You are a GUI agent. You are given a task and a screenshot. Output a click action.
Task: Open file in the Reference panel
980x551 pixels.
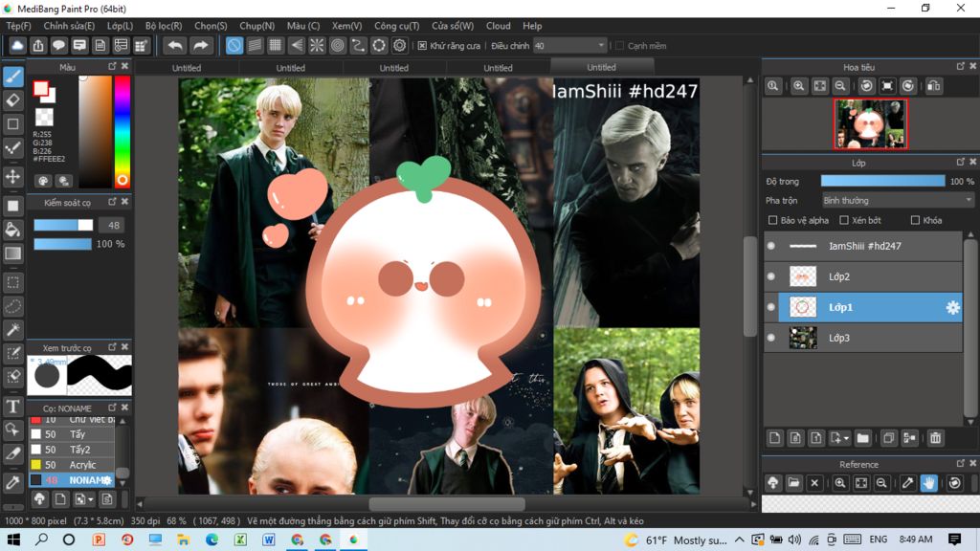click(x=793, y=483)
